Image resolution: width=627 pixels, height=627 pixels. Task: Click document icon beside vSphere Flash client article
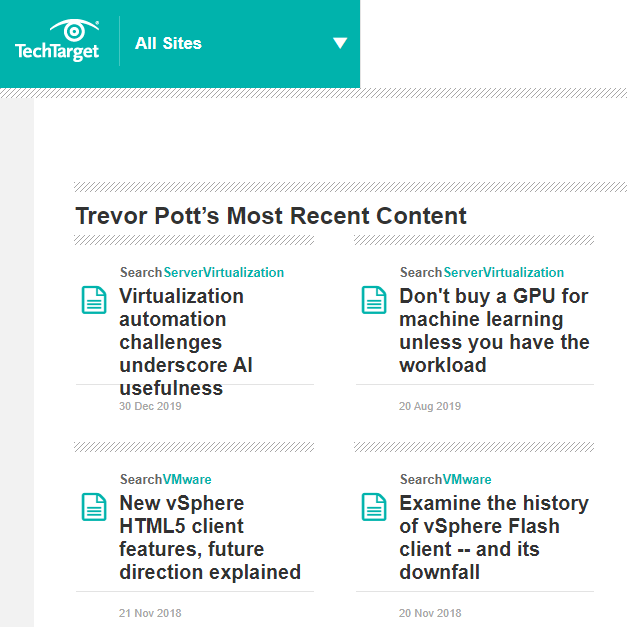tap(373, 506)
